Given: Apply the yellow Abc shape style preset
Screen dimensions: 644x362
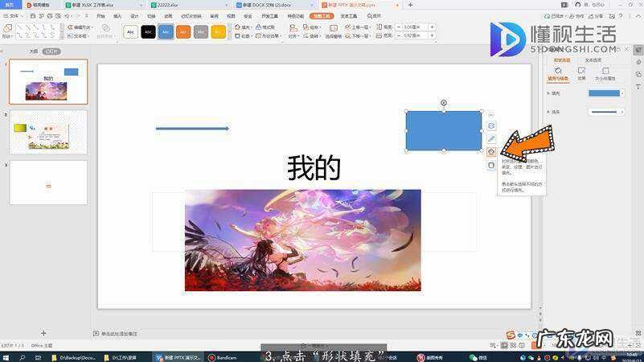Looking at the screenshot, I should point(218,31).
